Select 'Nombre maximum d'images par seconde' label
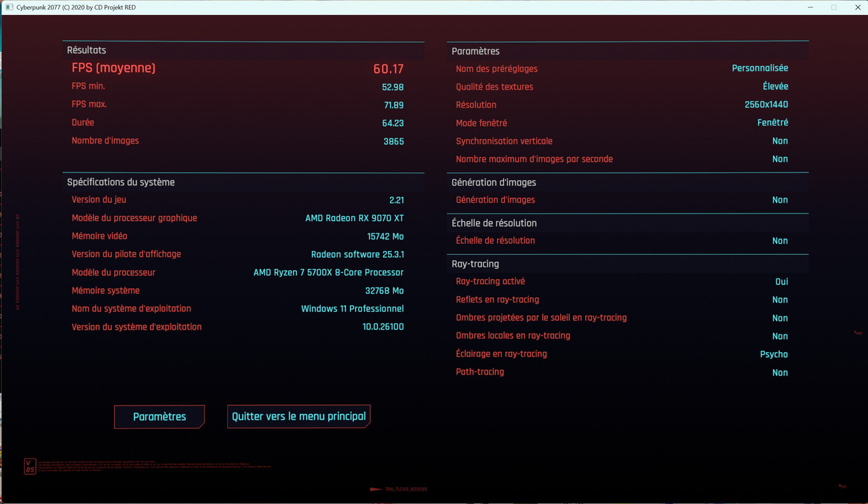The height and width of the screenshot is (504, 868). pyautogui.click(x=534, y=159)
